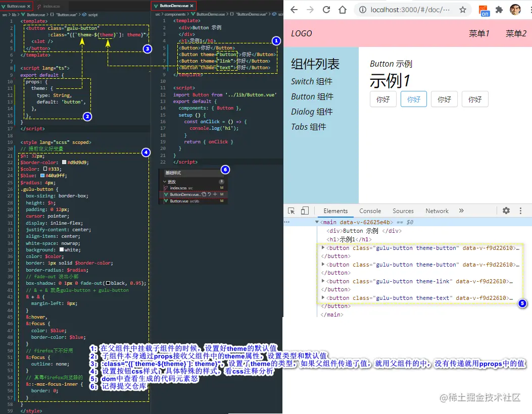This screenshot has width=532, height=414.
Task: Open the Network tab
Action: [437, 211]
